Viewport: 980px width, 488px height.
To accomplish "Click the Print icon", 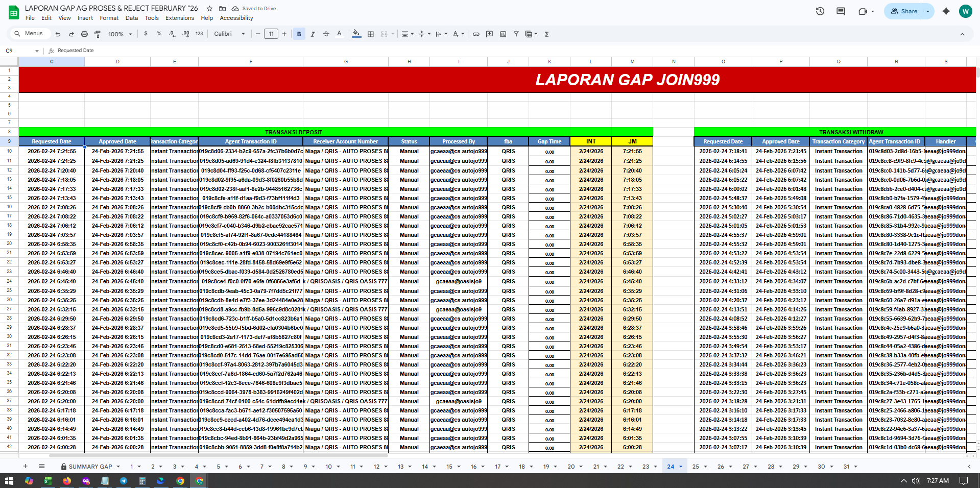I will point(84,34).
